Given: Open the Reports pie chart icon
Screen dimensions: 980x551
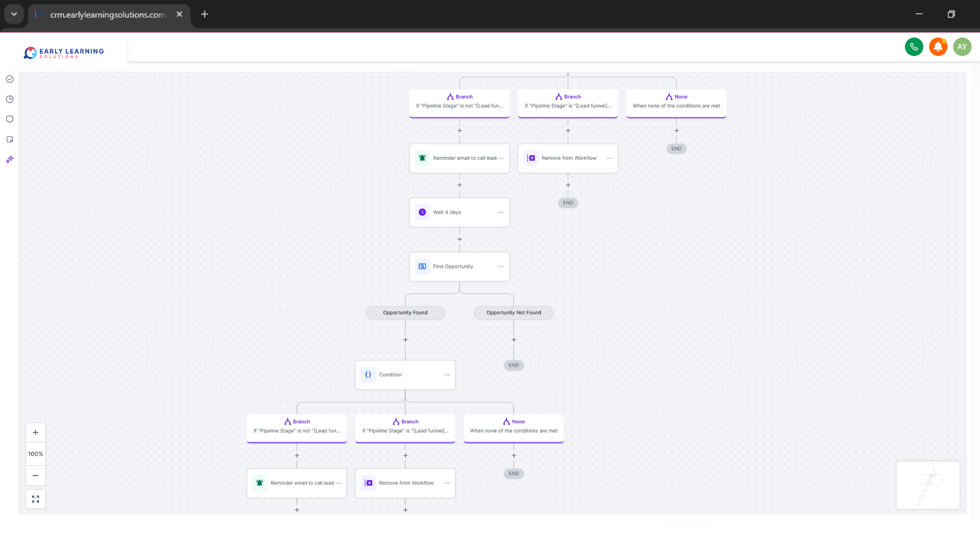Looking at the screenshot, I should click(10, 99).
